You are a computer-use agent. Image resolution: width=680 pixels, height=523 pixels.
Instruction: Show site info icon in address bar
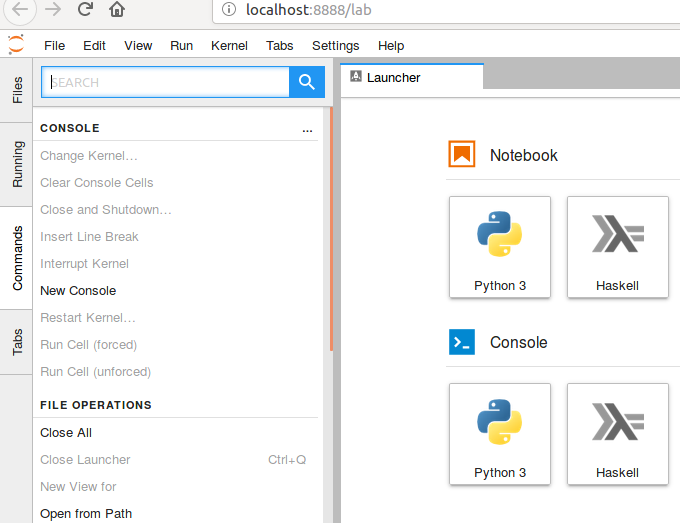click(x=229, y=9)
